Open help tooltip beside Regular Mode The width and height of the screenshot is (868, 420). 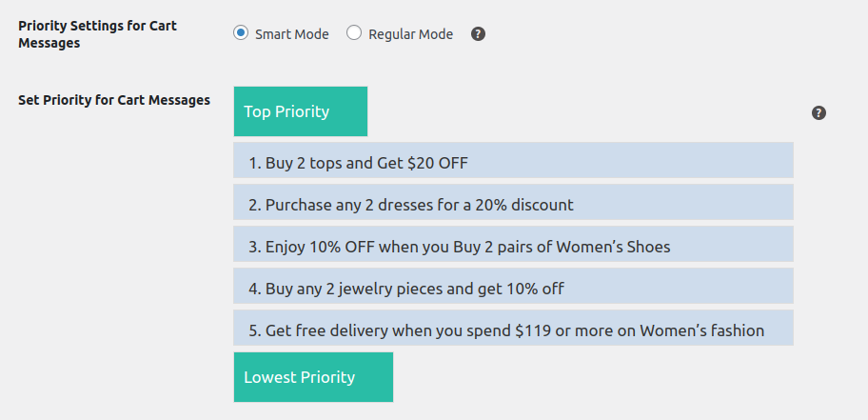(x=479, y=34)
